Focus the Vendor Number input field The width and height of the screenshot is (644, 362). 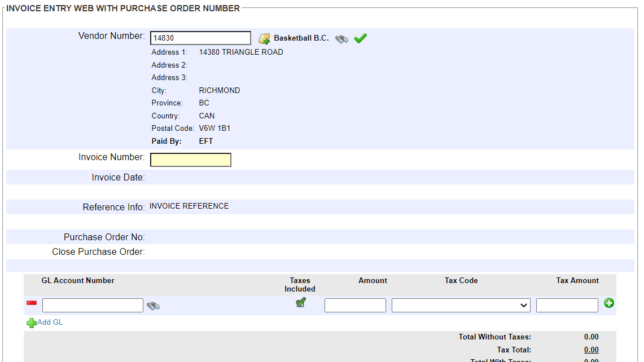tap(200, 38)
